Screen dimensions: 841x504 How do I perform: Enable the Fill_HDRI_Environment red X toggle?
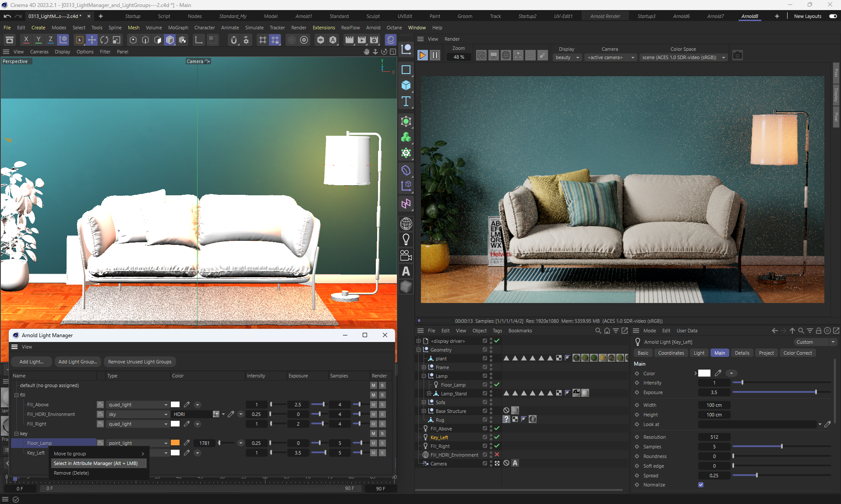[497, 455]
